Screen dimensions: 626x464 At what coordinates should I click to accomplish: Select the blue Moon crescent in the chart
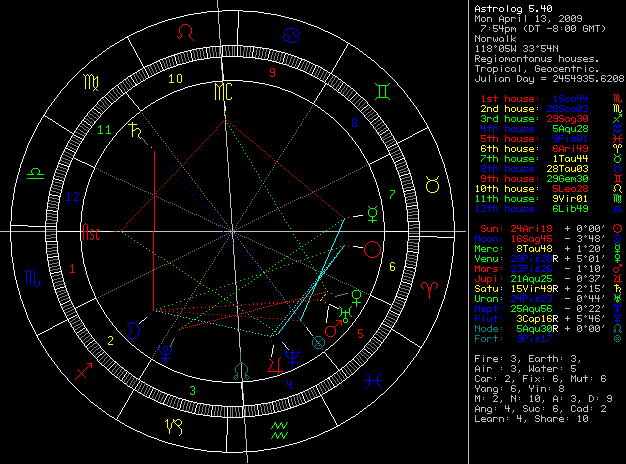[x=133, y=328]
